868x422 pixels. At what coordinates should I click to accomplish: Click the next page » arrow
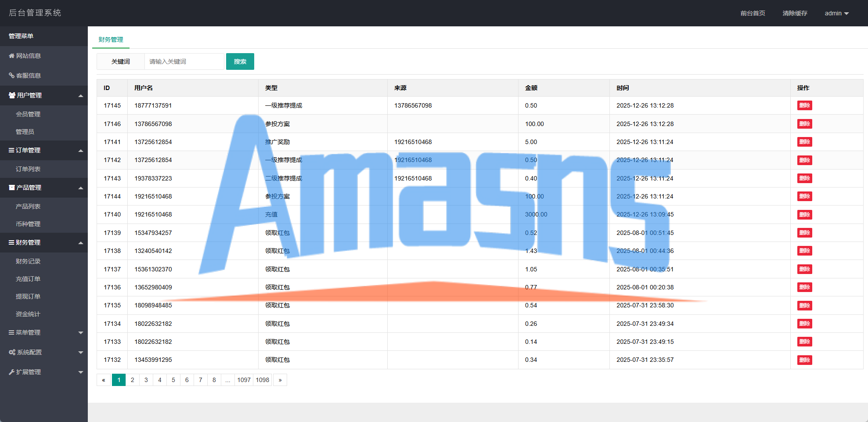click(280, 380)
